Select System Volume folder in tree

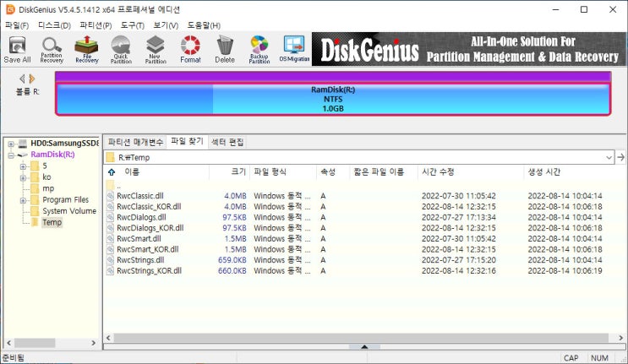(x=69, y=211)
